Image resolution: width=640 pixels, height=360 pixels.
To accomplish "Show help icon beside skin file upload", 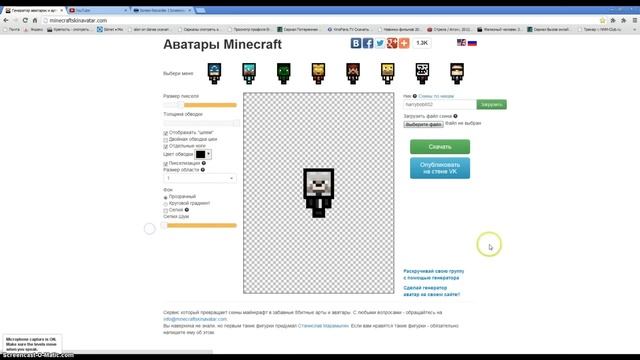I will [456, 116].
